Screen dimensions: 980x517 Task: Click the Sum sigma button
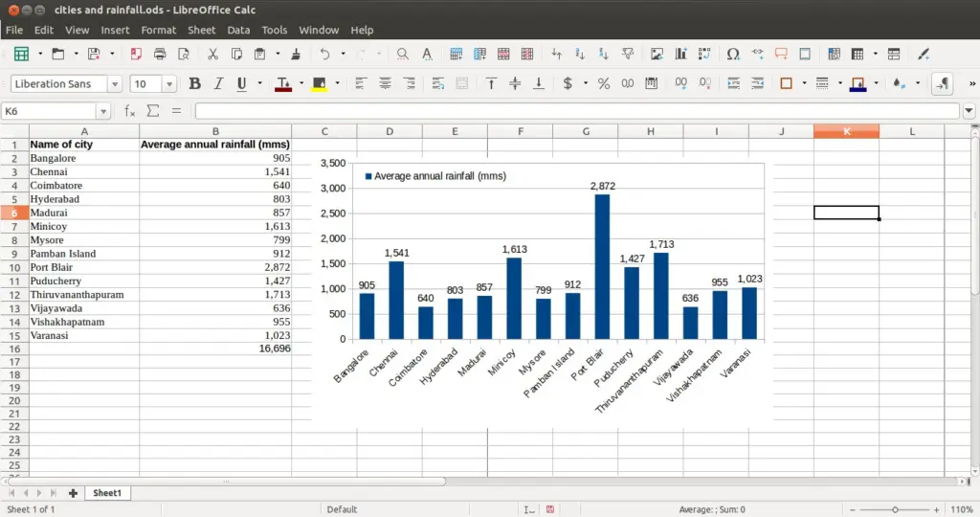(x=152, y=111)
